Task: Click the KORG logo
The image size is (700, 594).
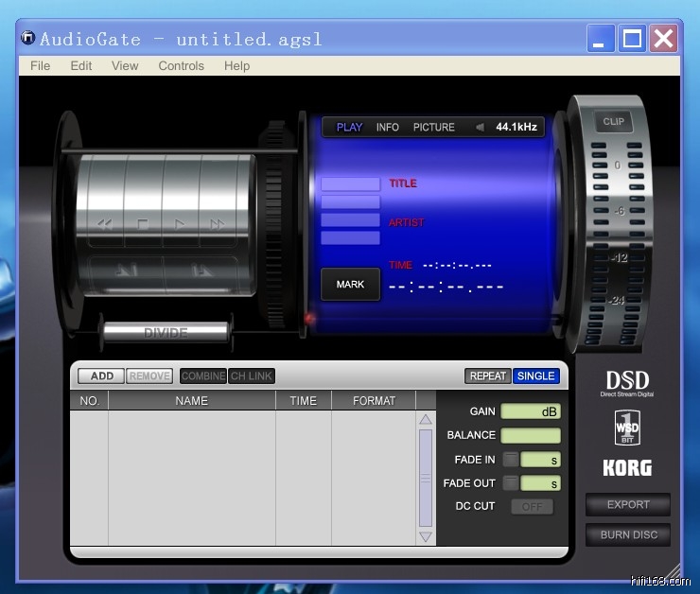Action: coord(627,467)
